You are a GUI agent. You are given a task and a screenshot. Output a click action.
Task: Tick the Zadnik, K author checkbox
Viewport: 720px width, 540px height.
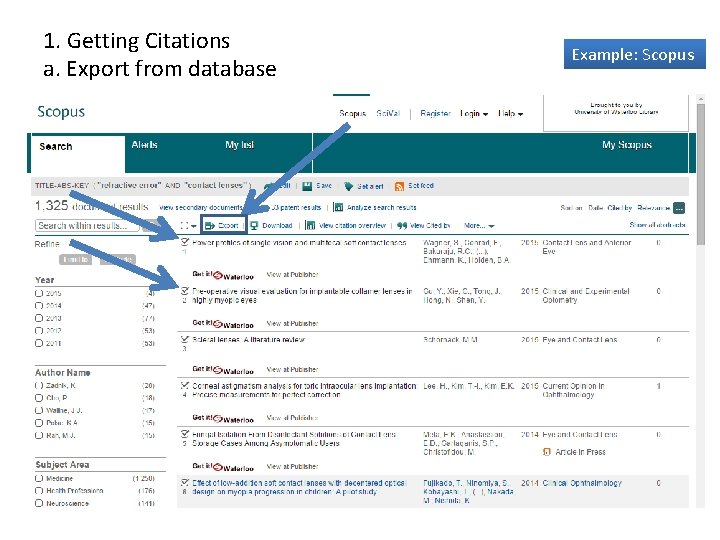click(x=39, y=386)
